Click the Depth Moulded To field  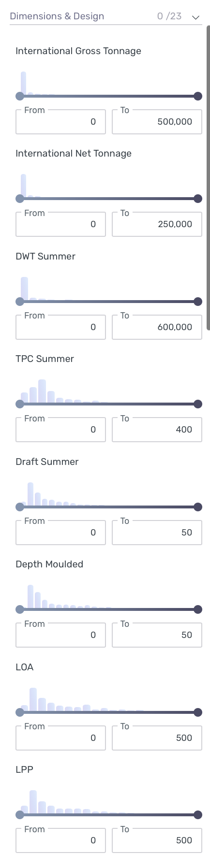157,635
